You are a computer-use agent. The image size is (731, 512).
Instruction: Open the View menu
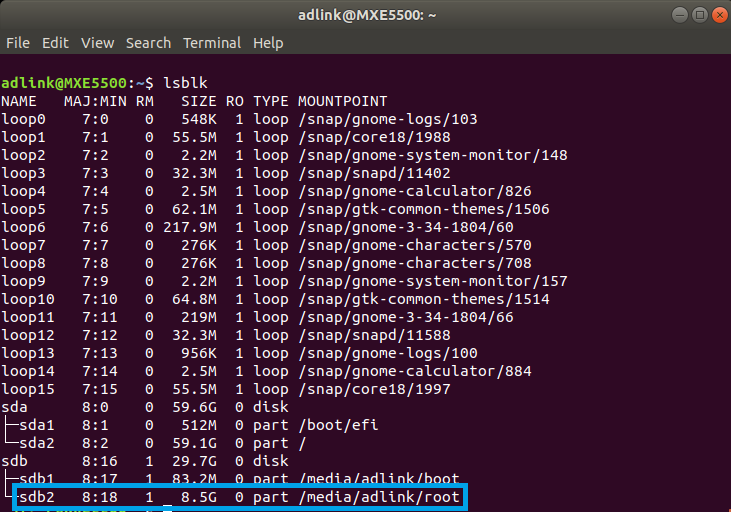pyautogui.click(x=97, y=43)
